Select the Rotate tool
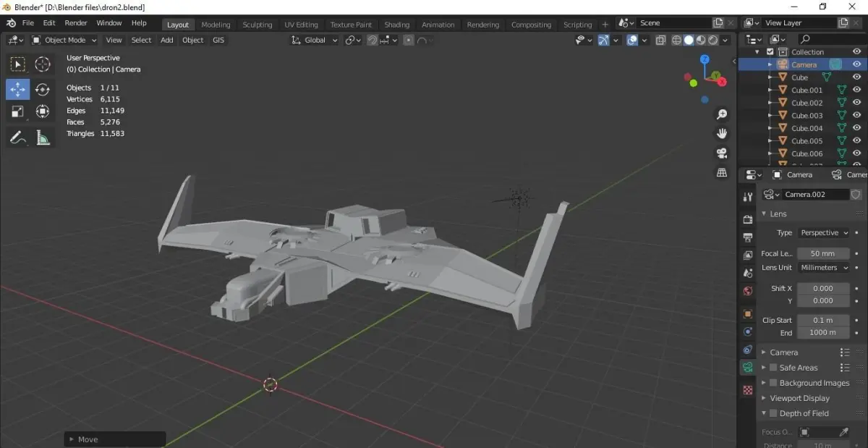 click(x=43, y=89)
